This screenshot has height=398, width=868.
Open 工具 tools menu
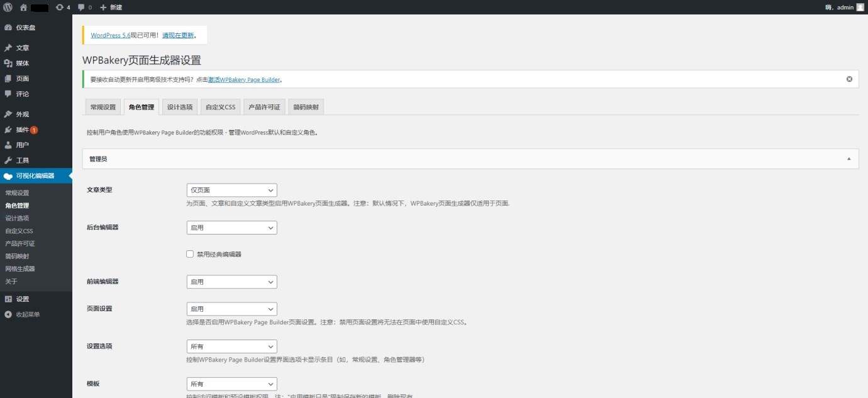point(36,160)
